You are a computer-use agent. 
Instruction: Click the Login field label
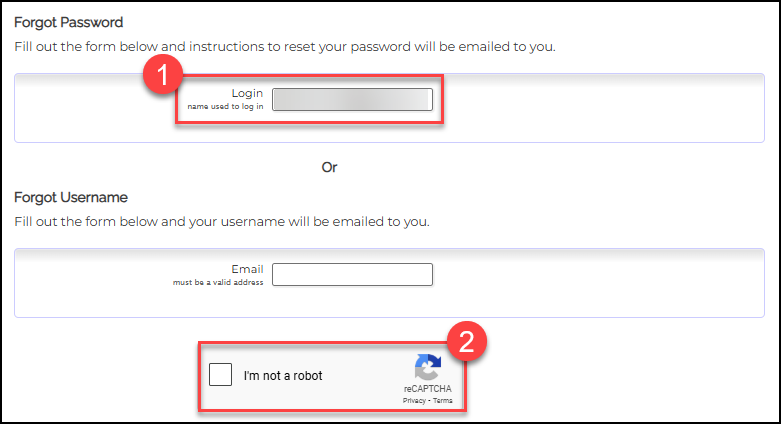coord(247,93)
